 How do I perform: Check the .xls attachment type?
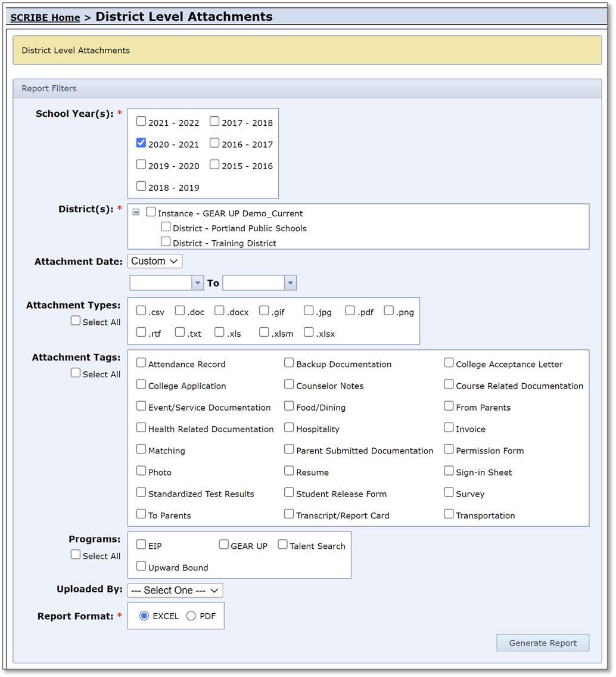coord(220,332)
